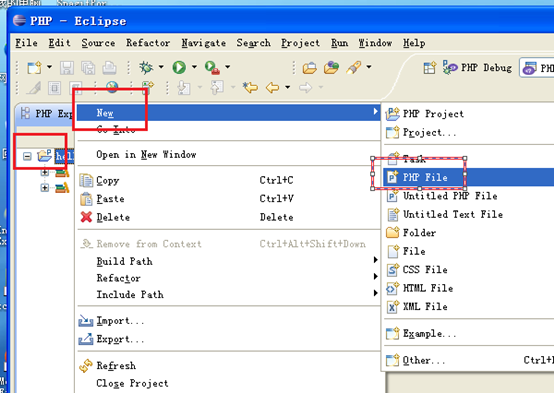Open the Help menu
Image resolution: width=554 pixels, height=393 pixels.
414,43
